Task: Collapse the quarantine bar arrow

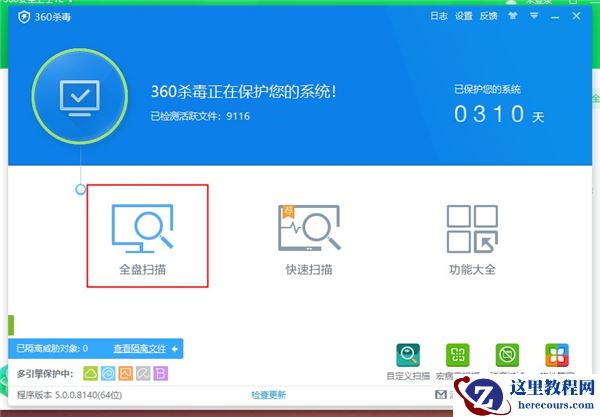Action: coord(175,349)
